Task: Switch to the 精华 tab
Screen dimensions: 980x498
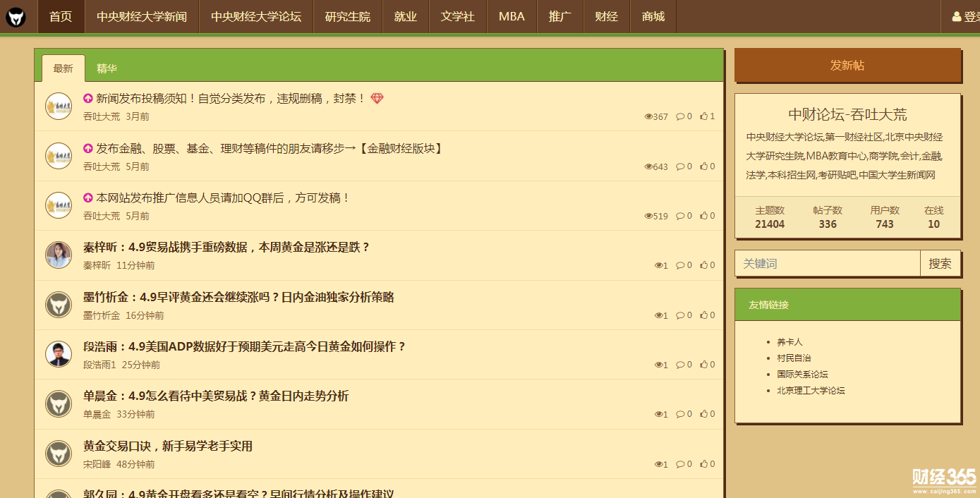Action: [x=107, y=68]
